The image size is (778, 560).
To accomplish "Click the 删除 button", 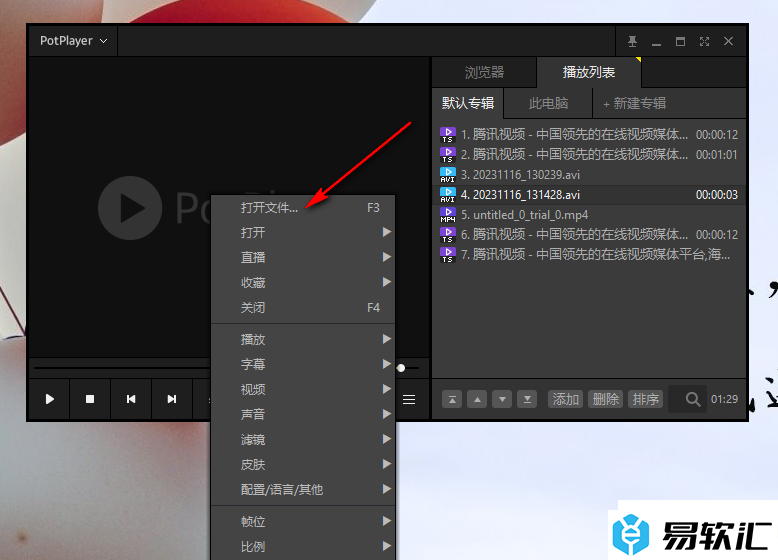I will tap(605, 399).
